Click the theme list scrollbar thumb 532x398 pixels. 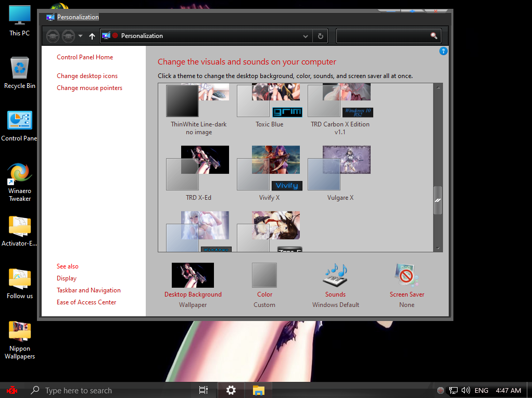(438, 200)
